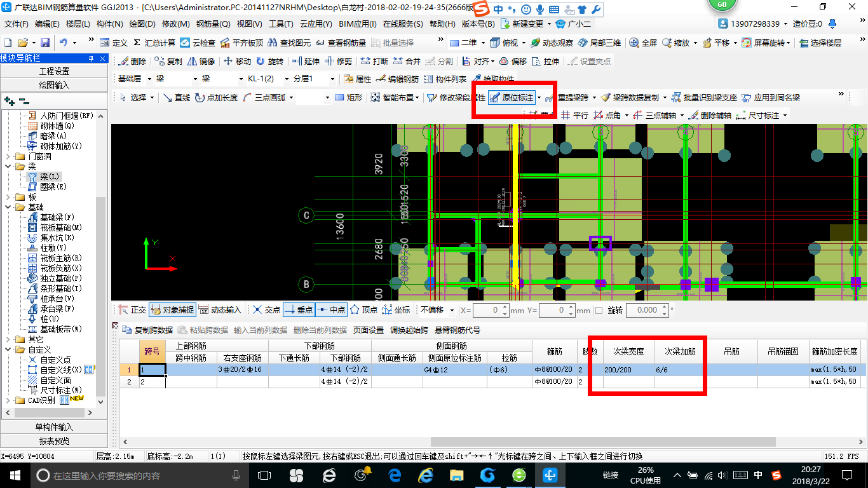This screenshot has width=868, height=488.
Task: Check the 旋转 rotation checkbox
Action: (598, 310)
